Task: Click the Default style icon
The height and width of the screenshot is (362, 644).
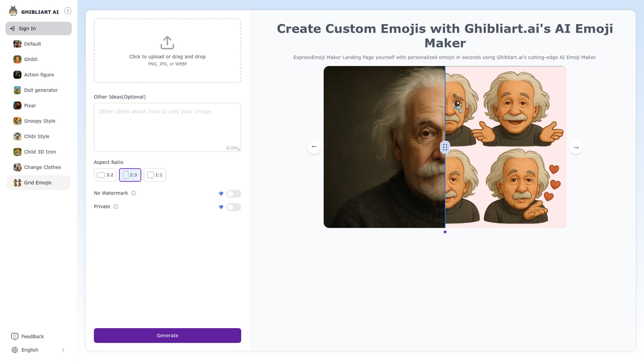Action: pyautogui.click(x=17, y=44)
